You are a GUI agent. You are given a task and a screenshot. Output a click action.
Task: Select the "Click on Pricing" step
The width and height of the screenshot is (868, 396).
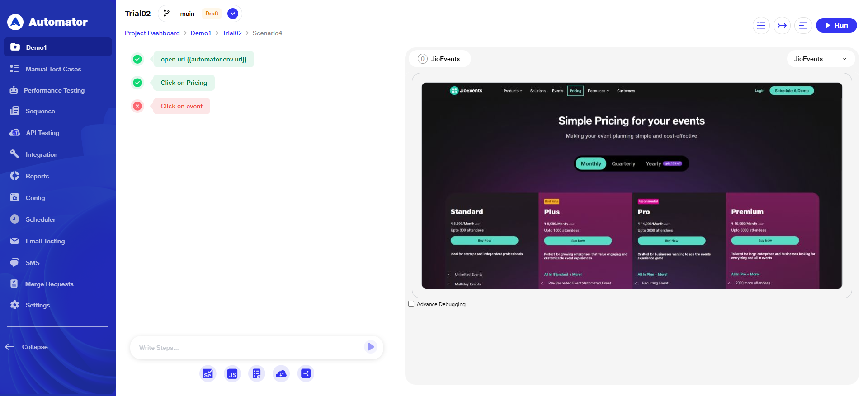[x=184, y=83]
